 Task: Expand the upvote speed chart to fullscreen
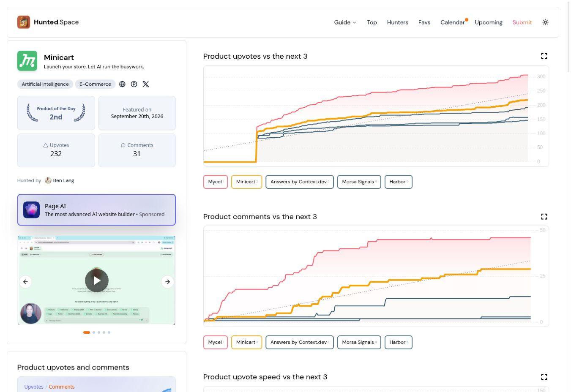point(544,377)
